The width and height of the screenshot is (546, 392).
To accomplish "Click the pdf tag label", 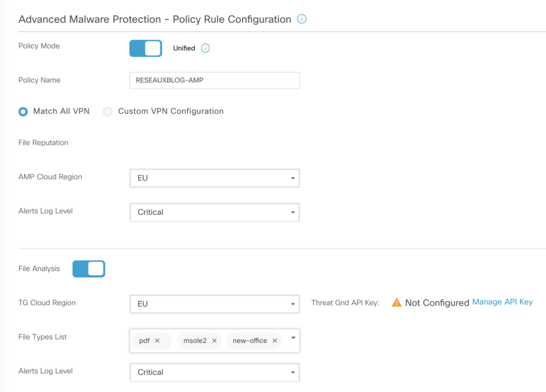I will point(144,341).
